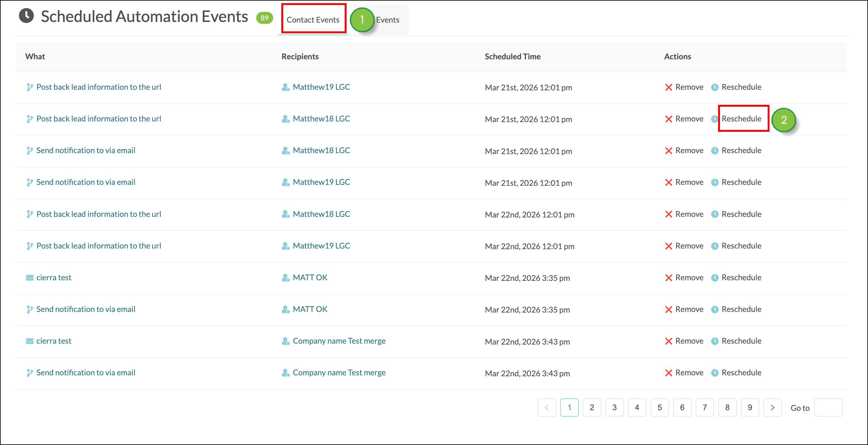Viewport: 868px width, 445px height.
Task: Switch to the Contact Events tab
Action: point(313,20)
